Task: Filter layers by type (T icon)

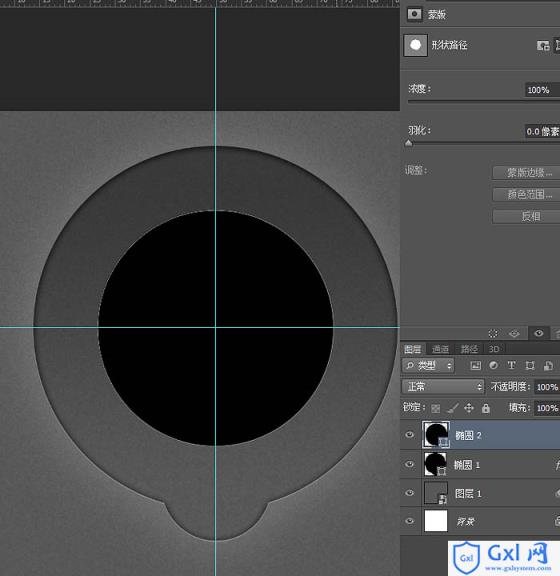Action: 511,365
